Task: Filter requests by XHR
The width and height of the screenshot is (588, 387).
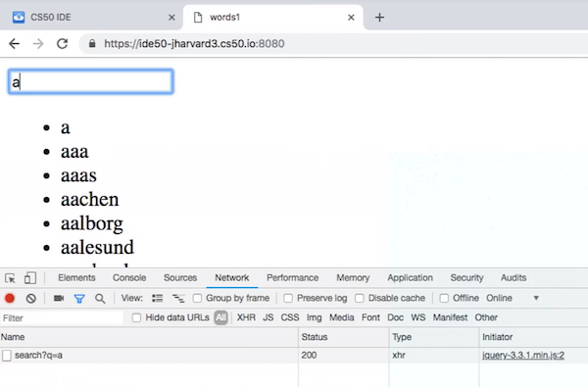Action: pyautogui.click(x=246, y=317)
